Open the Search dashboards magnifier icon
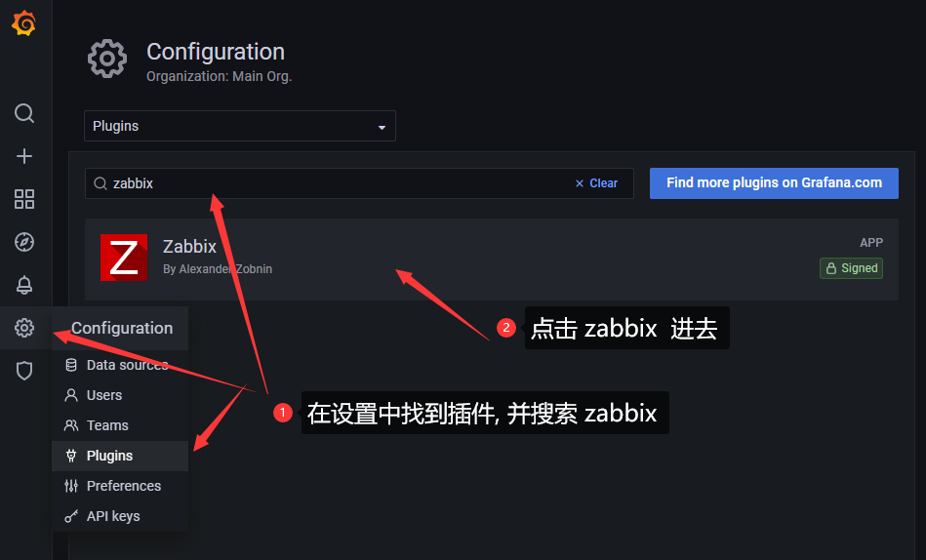 click(x=24, y=113)
